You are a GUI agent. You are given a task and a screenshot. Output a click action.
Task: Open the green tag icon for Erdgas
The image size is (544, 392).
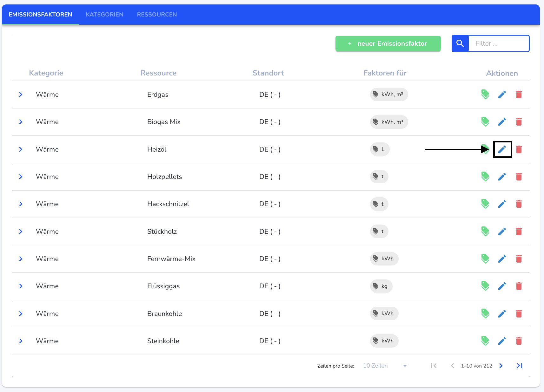[x=485, y=95]
